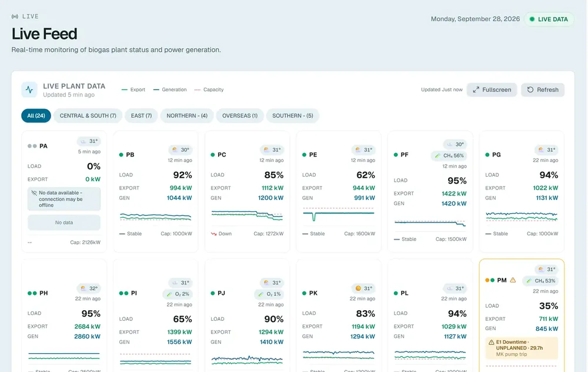Click the pulse icon beside Live Plant Data
The image size is (588, 372).
(29, 89)
